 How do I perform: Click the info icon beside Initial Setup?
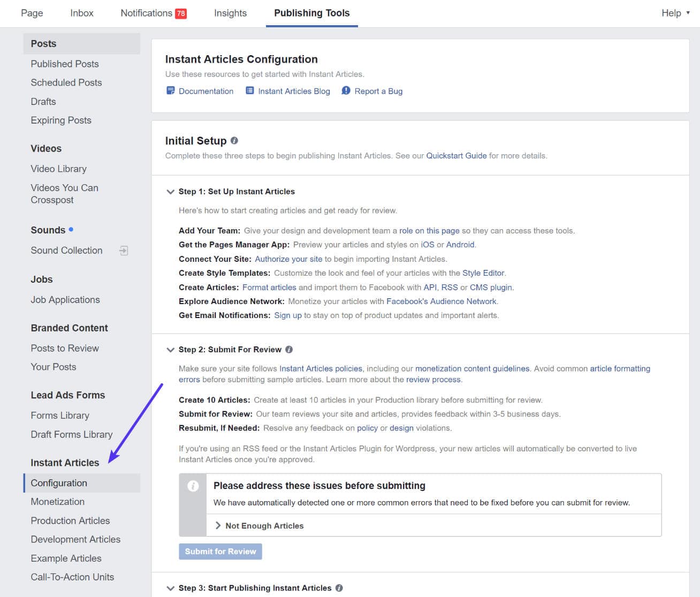pos(234,140)
